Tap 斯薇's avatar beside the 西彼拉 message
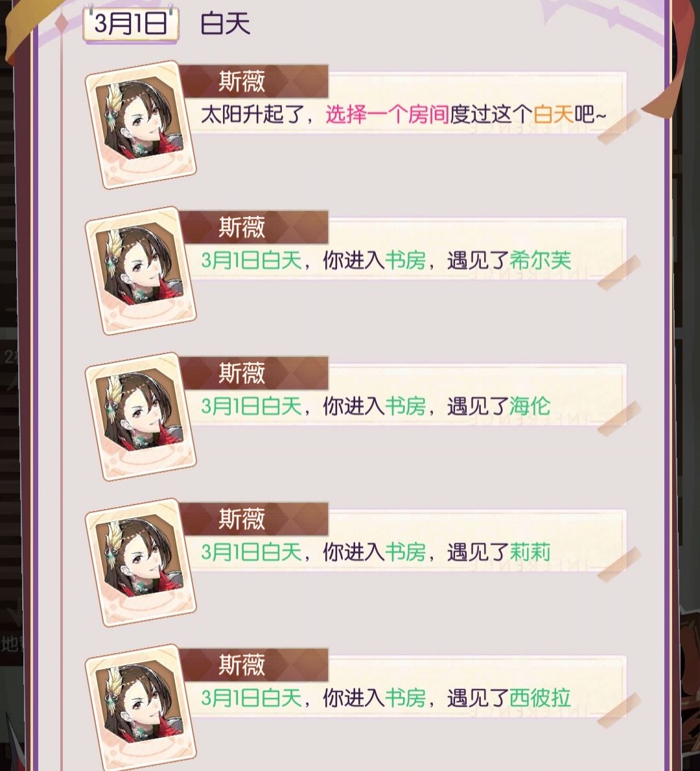 pos(141,708)
